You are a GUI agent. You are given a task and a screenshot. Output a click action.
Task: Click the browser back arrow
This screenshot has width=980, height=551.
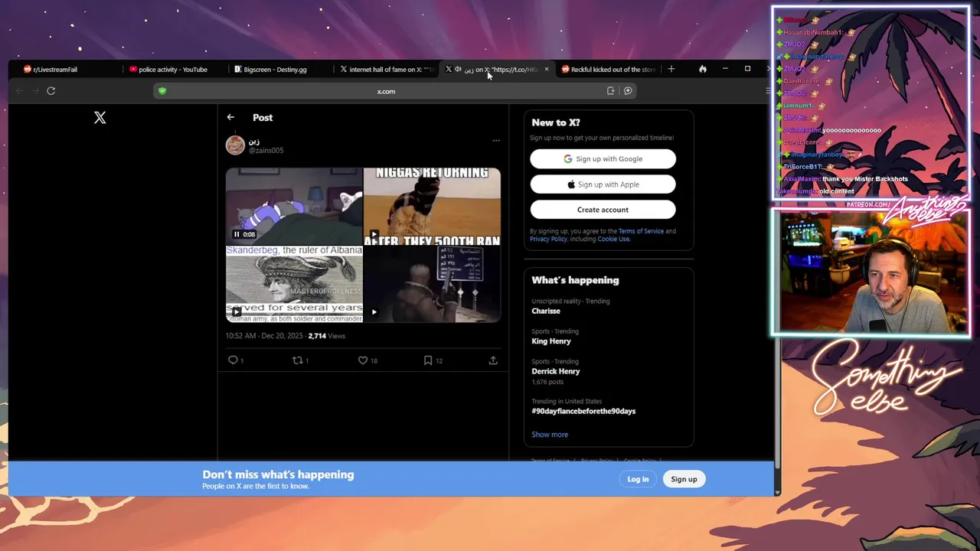[20, 91]
